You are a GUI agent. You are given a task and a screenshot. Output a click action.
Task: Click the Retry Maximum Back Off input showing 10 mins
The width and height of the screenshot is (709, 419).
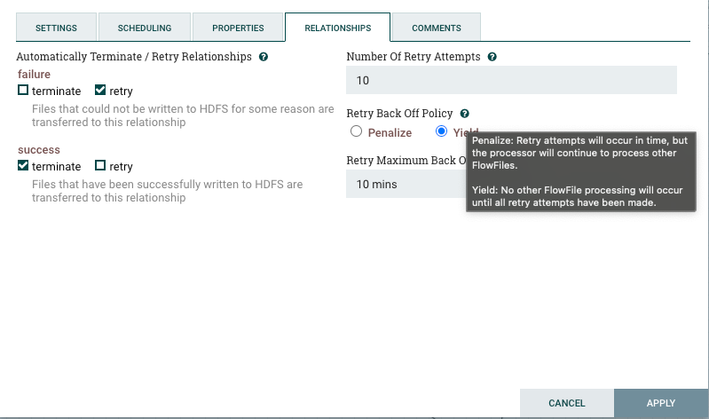click(406, 184)
